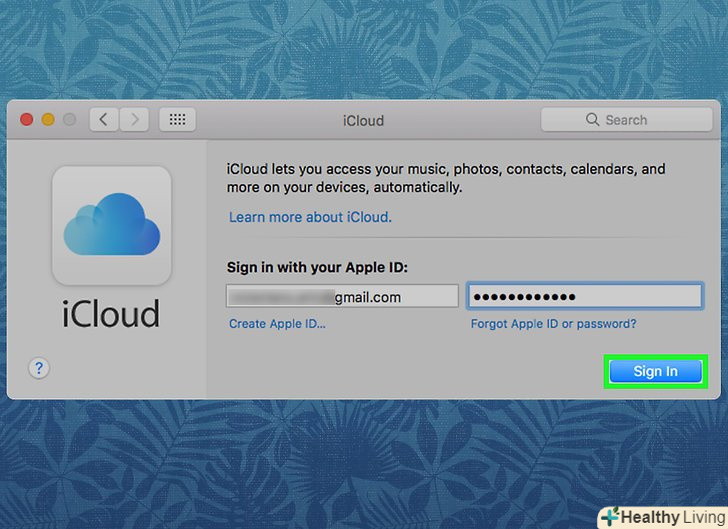Click the Sign In button
The width and height of the screenshot is (728, 529).
tap(656, 372)
